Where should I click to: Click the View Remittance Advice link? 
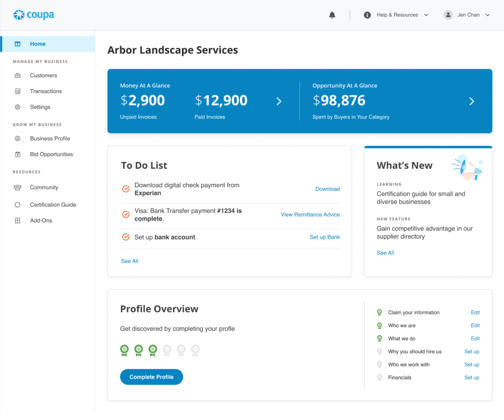coord(310,214)
